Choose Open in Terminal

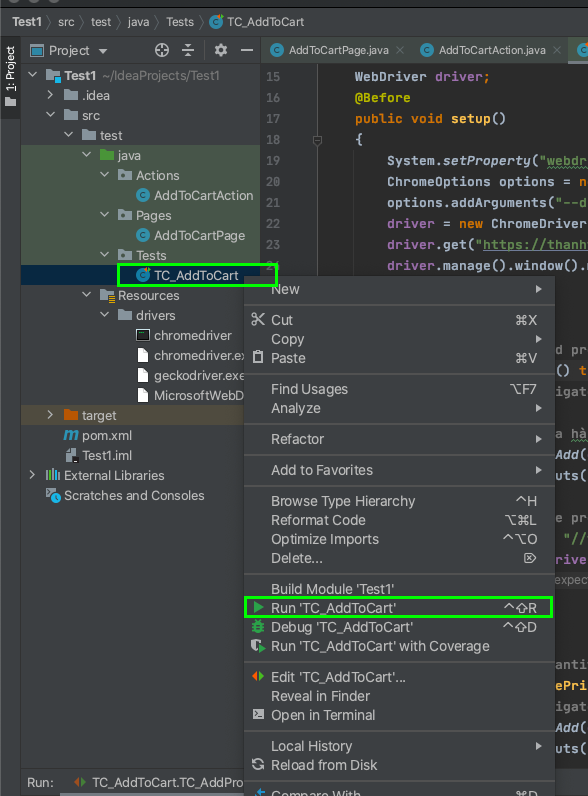click(x=399, y=715)
